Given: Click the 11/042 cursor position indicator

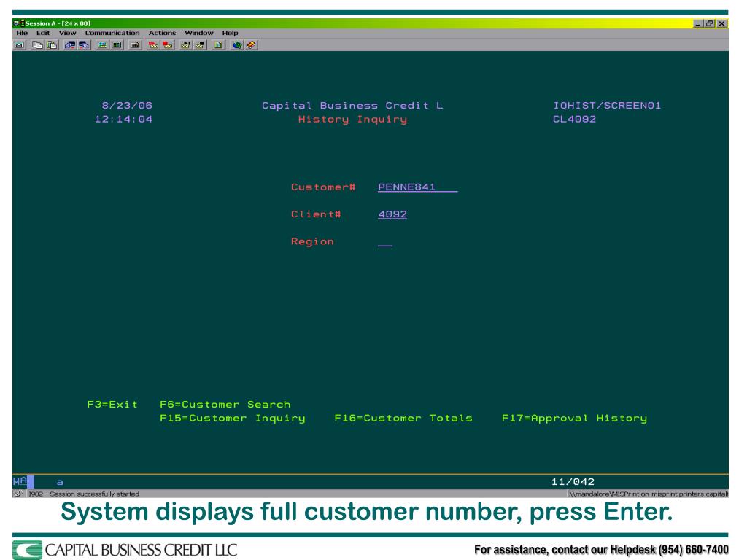Looking at the screenshot, I should pyautogui.click(x=573, y=482).
